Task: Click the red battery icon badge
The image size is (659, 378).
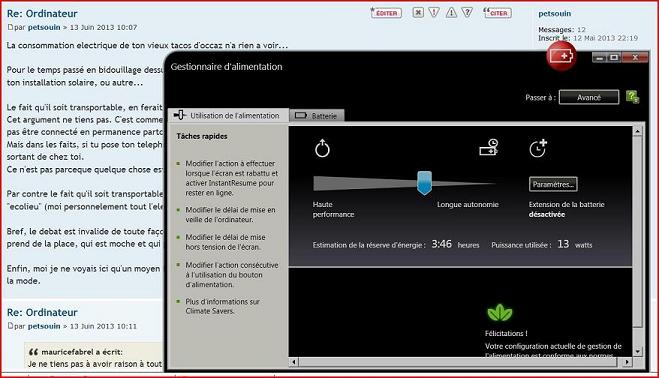Action: [x=561, y=56]
